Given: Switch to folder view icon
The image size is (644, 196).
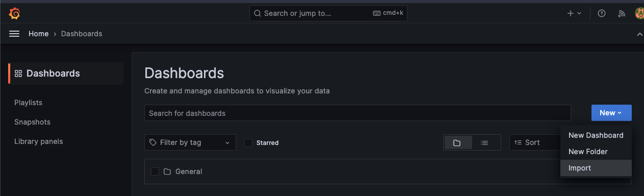Looking at the screenshot, I should click(x=457, y=142).
